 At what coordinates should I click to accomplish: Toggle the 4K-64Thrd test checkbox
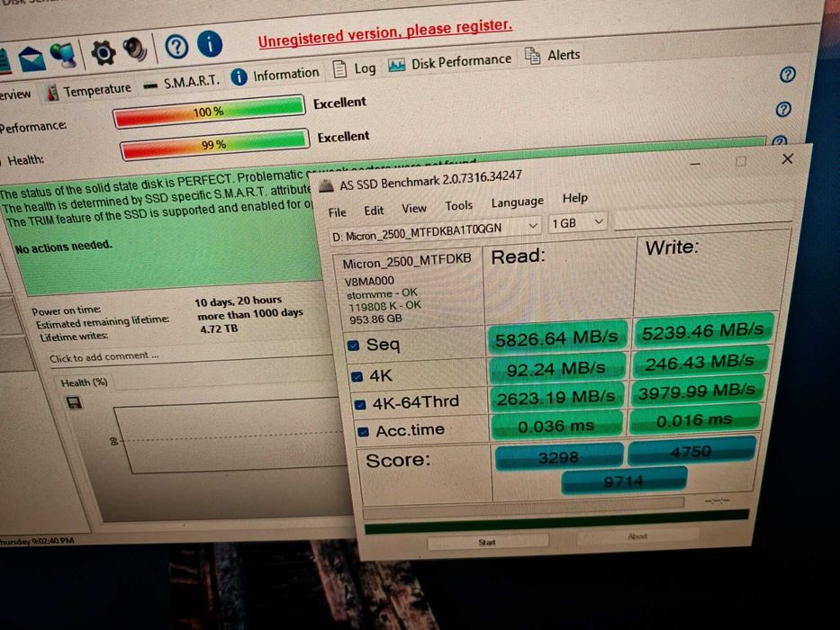(x=360, y=404)
